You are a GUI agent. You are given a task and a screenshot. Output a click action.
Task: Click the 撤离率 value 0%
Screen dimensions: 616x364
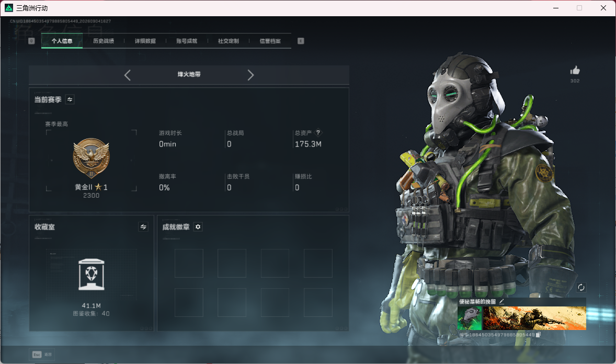pyautogui.click(x=164, y=188)
